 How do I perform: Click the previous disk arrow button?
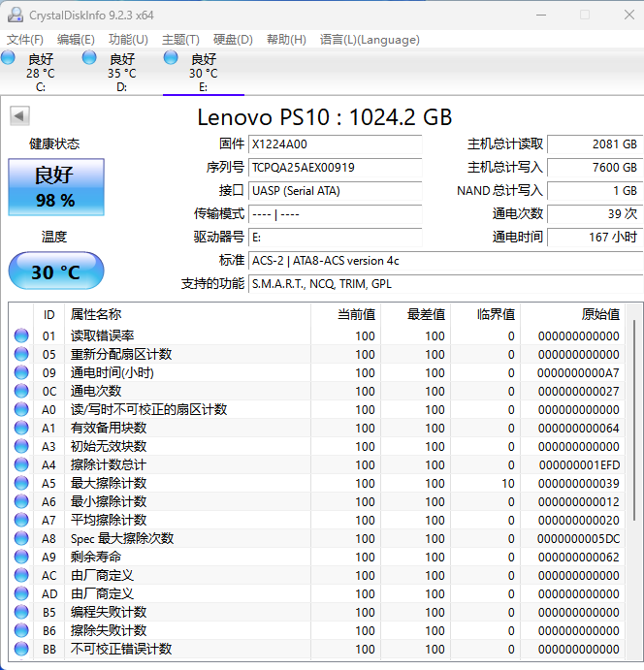point(18,116)
